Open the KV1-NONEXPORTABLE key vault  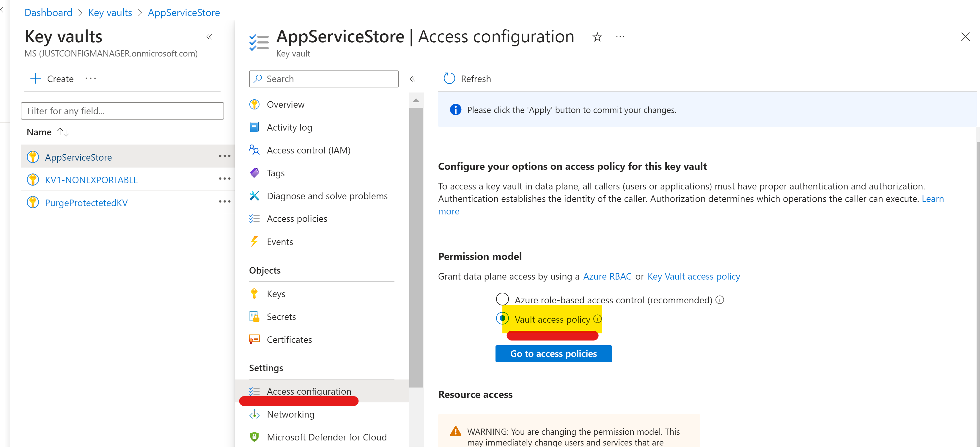[x=91, y=180]
